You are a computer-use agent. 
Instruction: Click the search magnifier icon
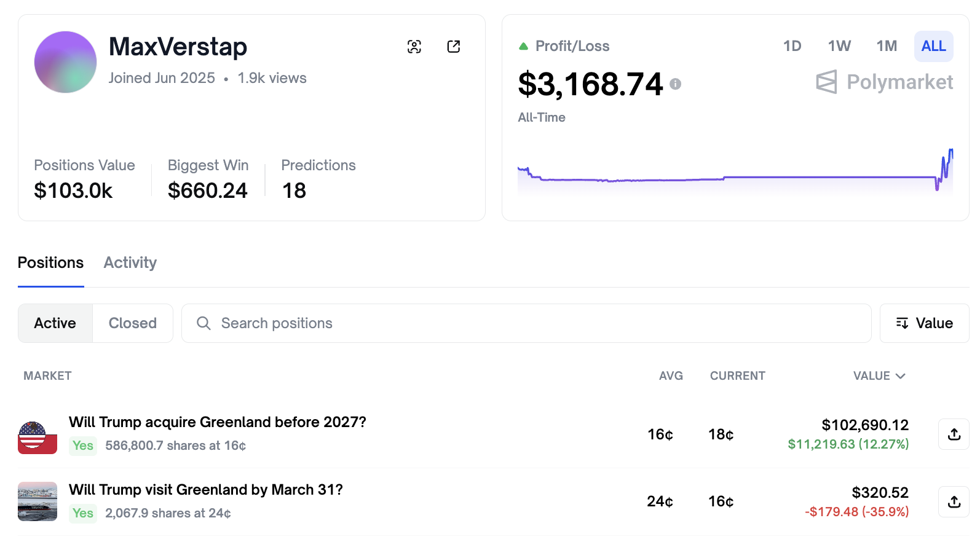pos(204,323)
